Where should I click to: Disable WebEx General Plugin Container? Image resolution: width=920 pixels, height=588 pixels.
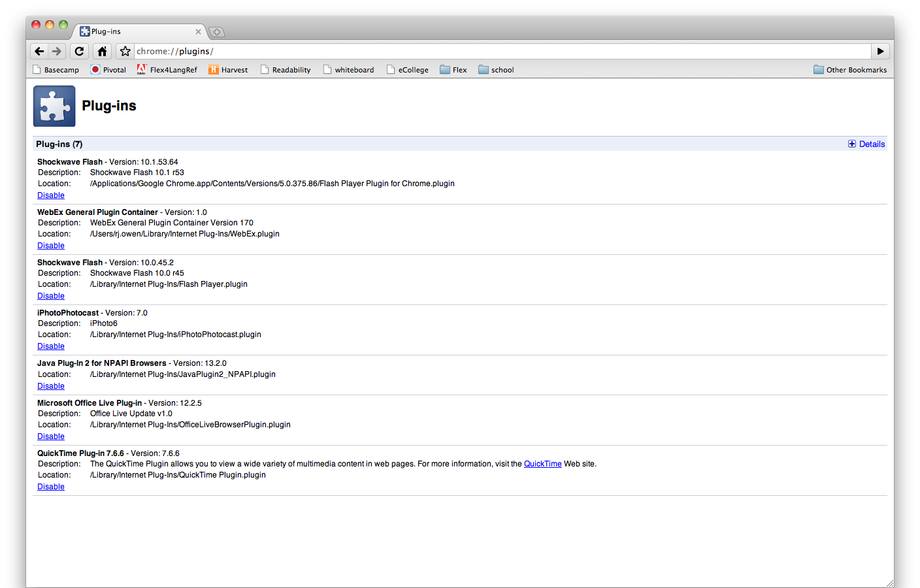51,246
